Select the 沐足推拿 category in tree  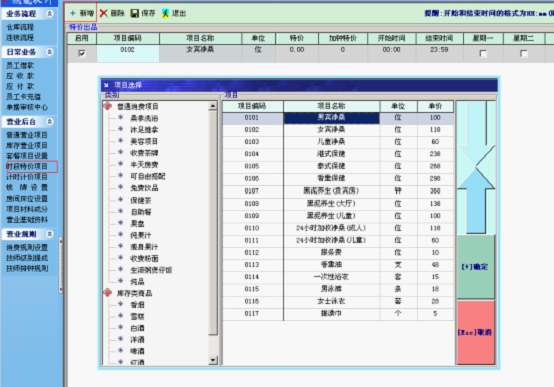click(144, 130)
